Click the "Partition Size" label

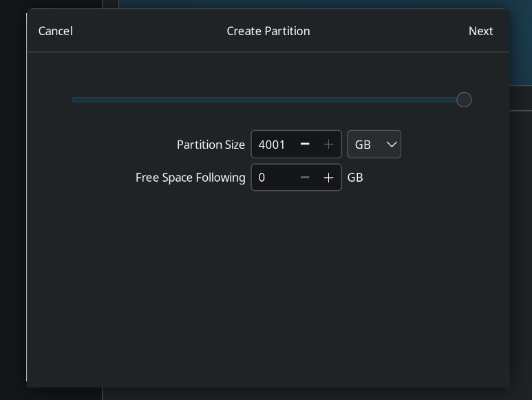coord(211,145)
